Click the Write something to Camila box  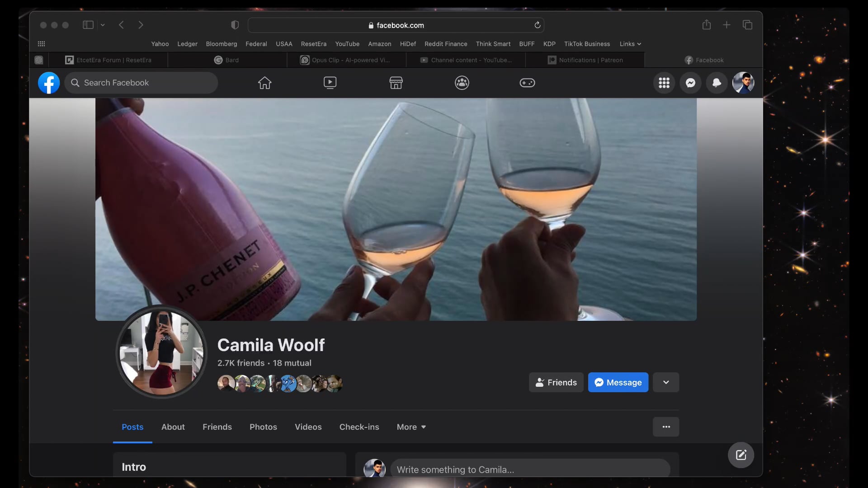(530, 469)
